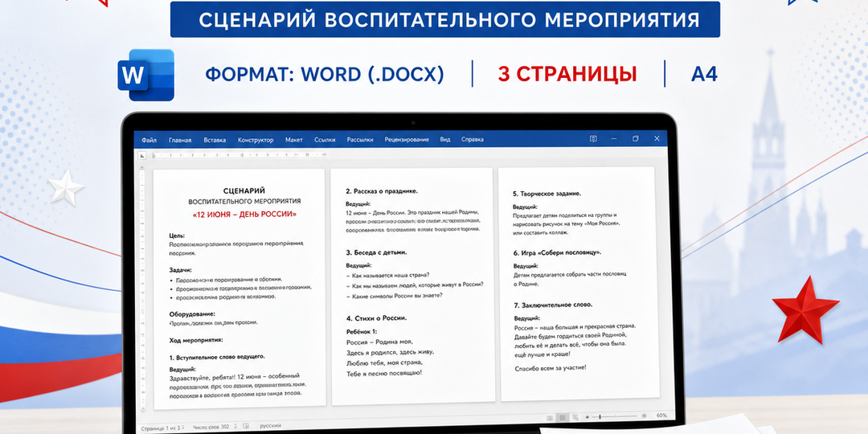Click the zoom in plus icon
The height and width of the screenshot is (434, 868).
point(644,416)
